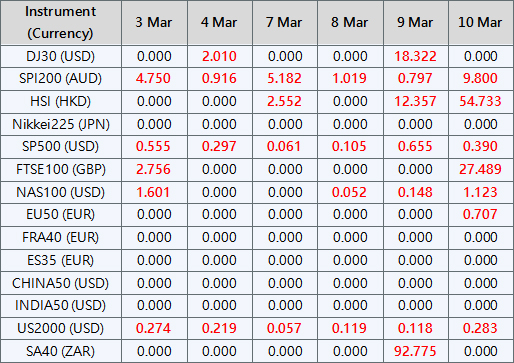Click the SPI200 (AUD) instrument cell
The width and height of the screenshot is (514, 363).
point(61,79)
